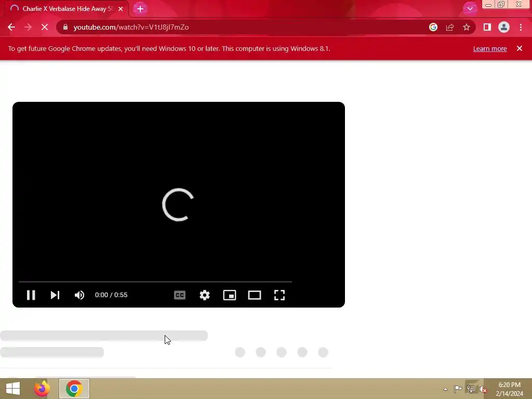Share this page icon
Screen dimensions: 532x399
click(450, 27)
